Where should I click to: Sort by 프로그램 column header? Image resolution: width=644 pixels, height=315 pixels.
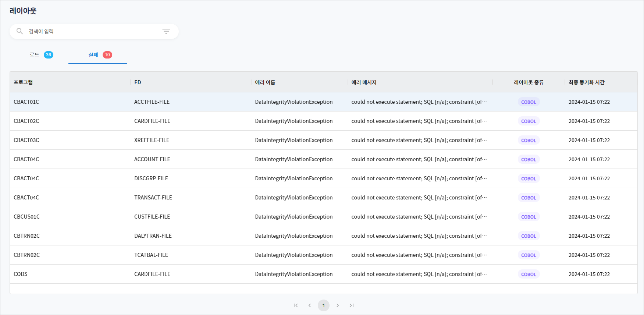pos(23,82)
